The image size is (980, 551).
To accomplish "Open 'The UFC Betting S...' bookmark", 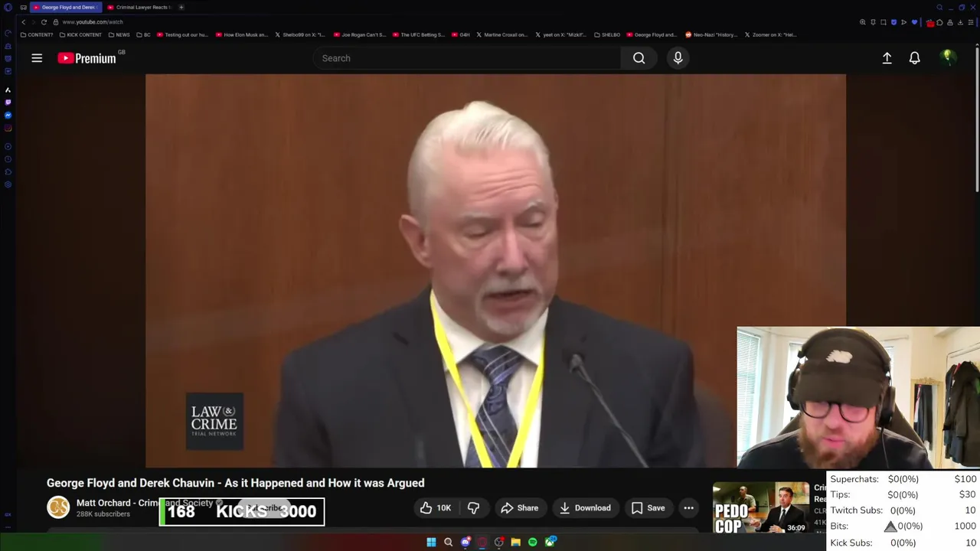I will coord(419,35).
